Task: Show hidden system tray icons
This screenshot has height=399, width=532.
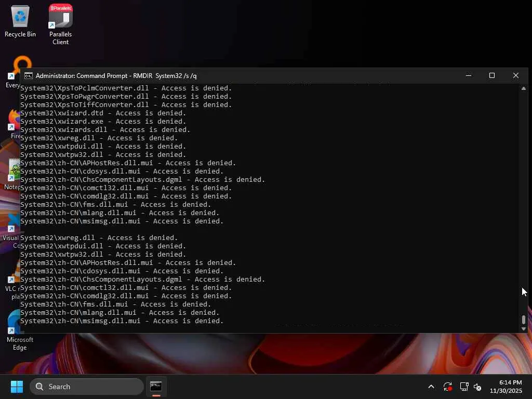Action: coord(431,387)
